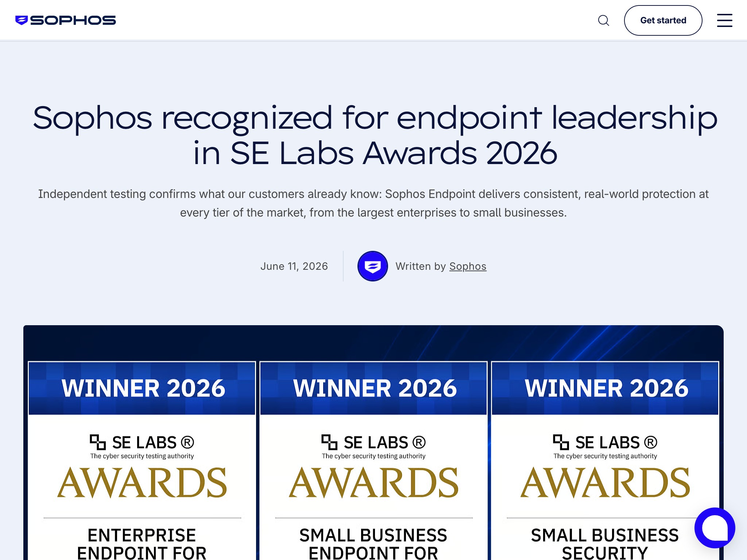Click the SE Labs logo on first badge
Viewport: 747px width, 560px height.
pos(142,446)
